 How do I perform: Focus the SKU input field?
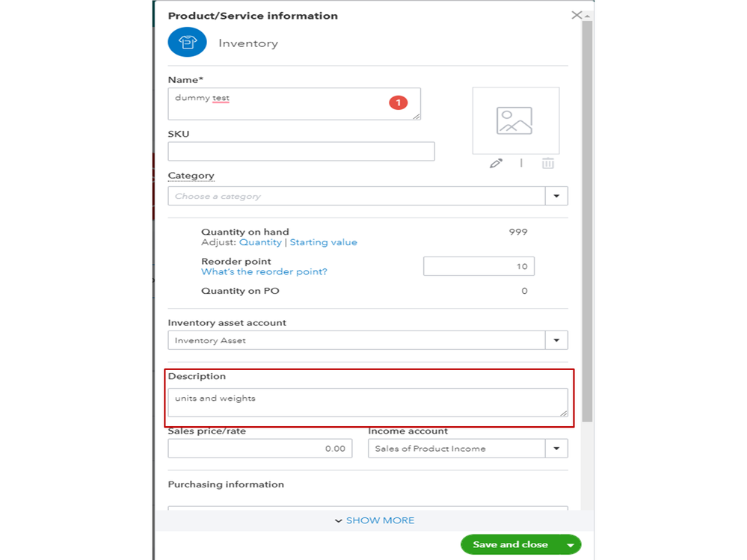pyautogui.click(x=301, y=151)
